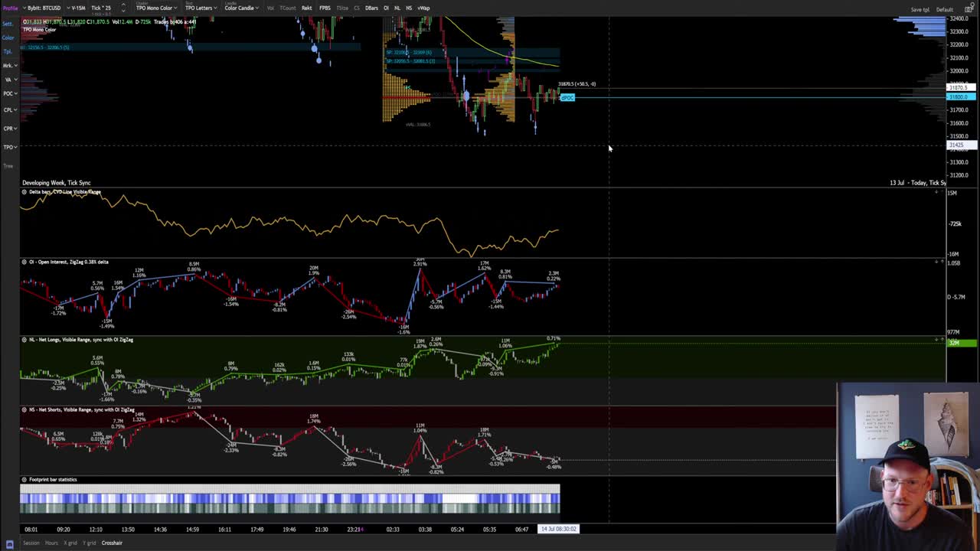Expand the POC sidebar dropdown
The width and height of the screenshot is (980, 551).
pos(9,93)
